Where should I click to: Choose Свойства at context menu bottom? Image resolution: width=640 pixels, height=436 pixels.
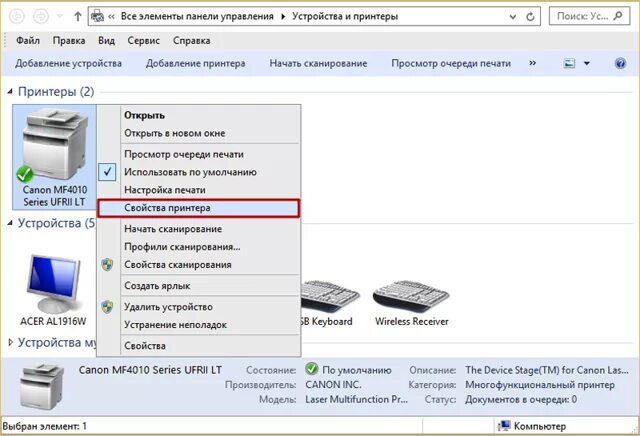pos(199,346)
